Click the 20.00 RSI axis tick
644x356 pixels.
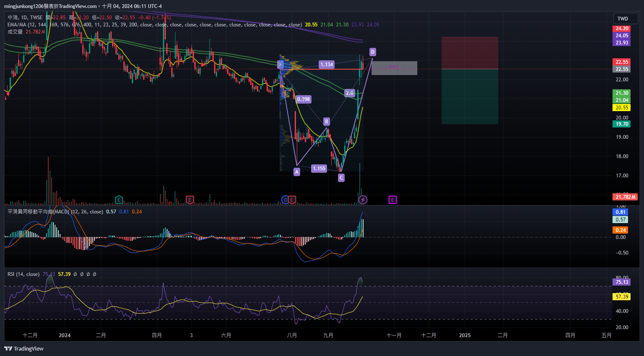coord(622,327)
